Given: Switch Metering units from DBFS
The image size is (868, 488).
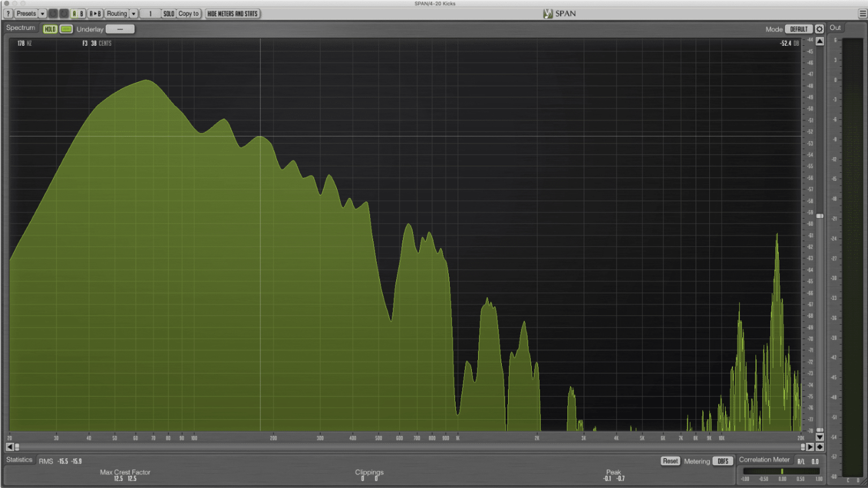Looking at the screenshot, I should [x=723, y=461].
